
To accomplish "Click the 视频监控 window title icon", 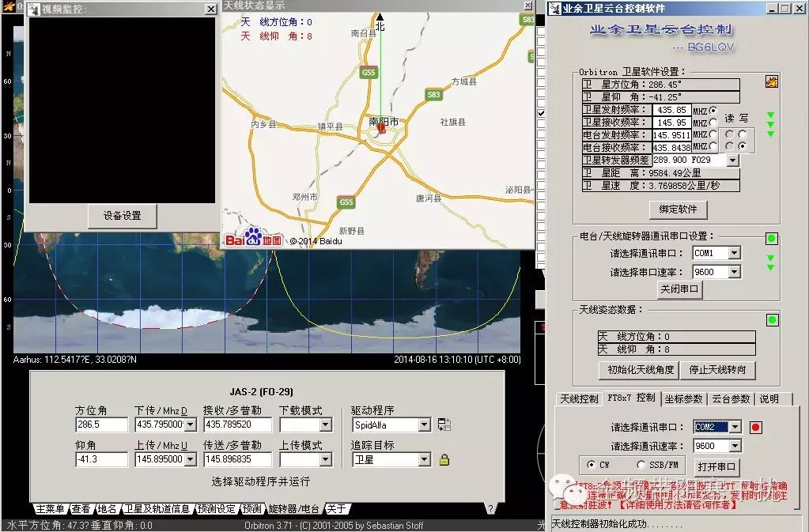I will pos(33,9).
